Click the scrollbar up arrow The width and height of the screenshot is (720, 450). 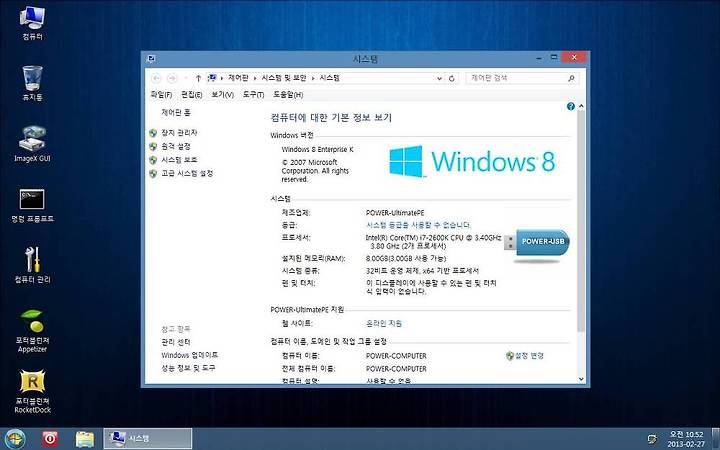[x=581, y=107]
